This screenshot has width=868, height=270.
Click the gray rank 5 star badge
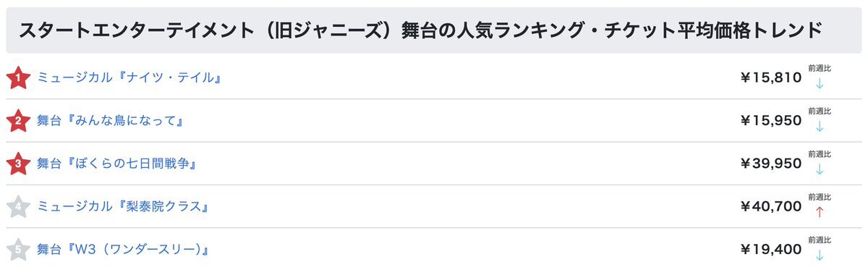coord(17,250)
